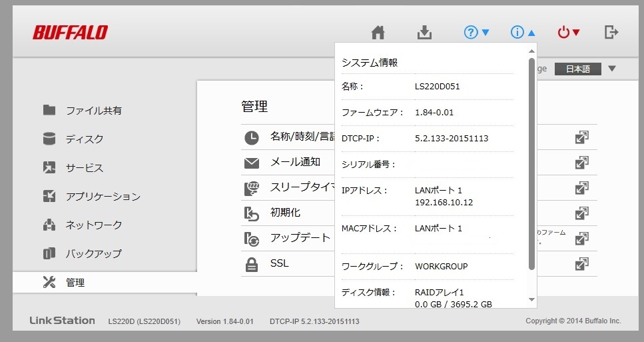Select バックアップ in sidebar
This screenshot has height=342, width=644.
(x=94, y=253)
